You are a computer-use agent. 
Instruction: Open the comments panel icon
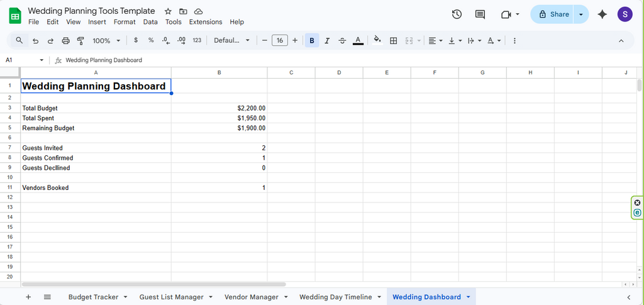pyautogui.click(x=480, y=14)
